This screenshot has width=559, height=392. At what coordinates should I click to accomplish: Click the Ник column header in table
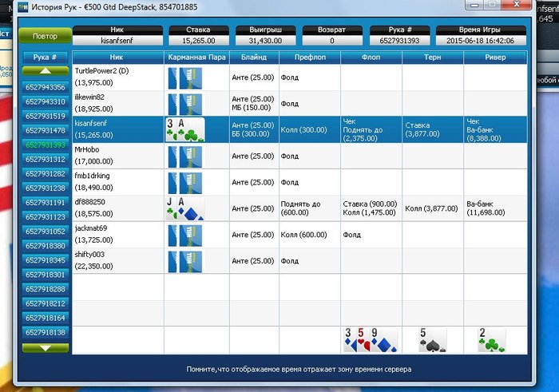[x=117, y=57]
